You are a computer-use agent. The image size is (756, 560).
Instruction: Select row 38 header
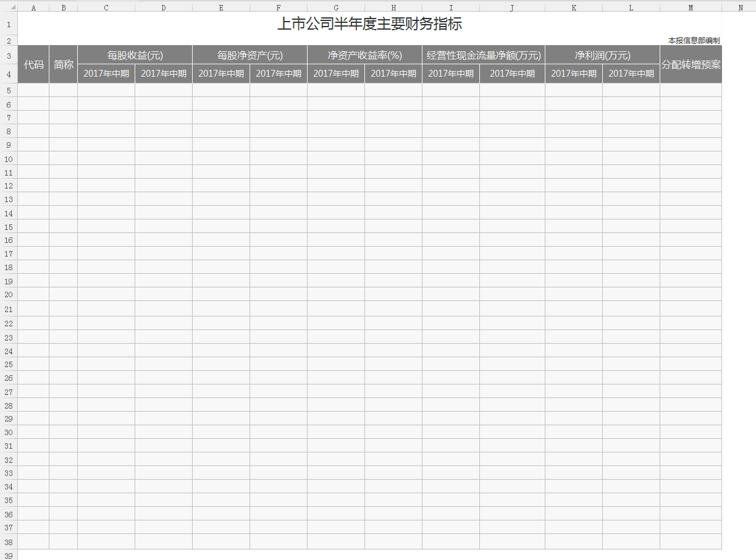click(x=9, y=541)
